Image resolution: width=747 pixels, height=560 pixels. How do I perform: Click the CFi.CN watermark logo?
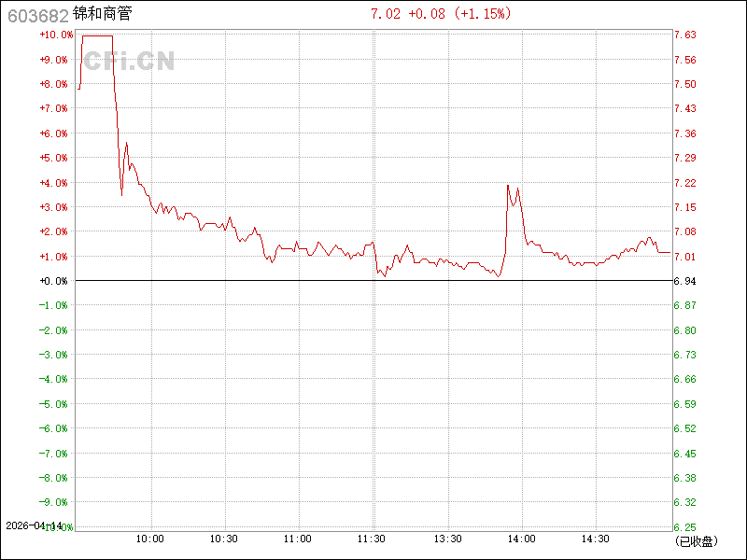coord(129,62)
